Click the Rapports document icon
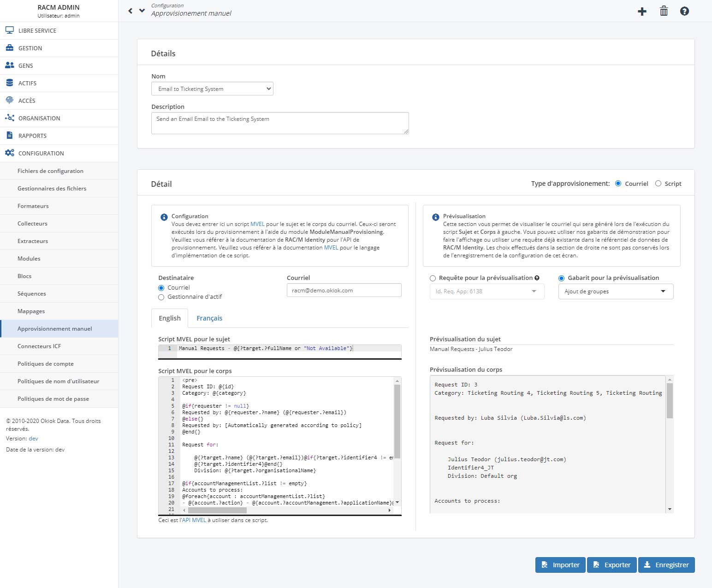This screenshot has height=588, width=712. point(9,136)
